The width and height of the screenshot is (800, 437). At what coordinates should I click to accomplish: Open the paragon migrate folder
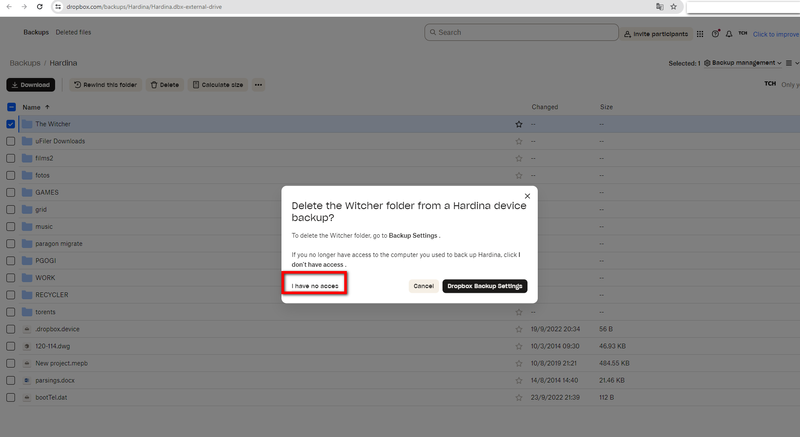click(x=59, y=244)
